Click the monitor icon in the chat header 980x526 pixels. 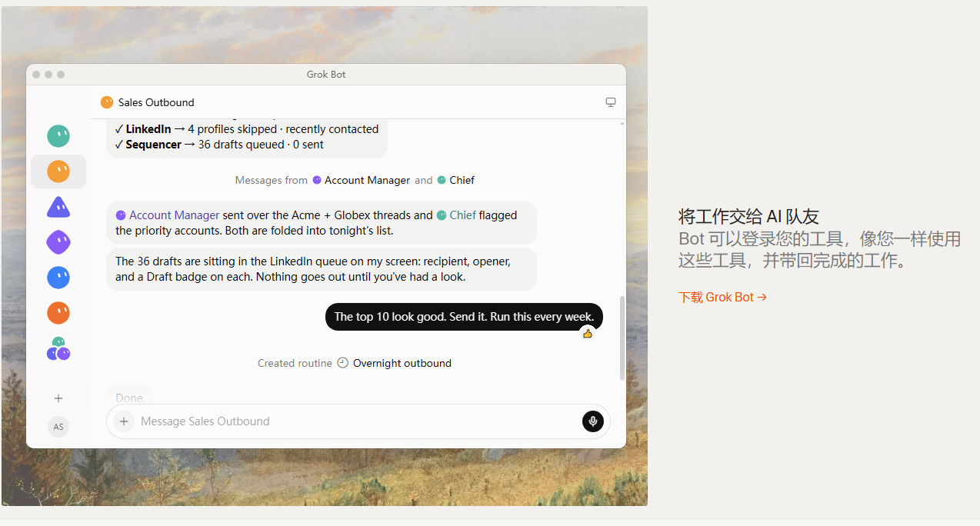pos(611,102)
